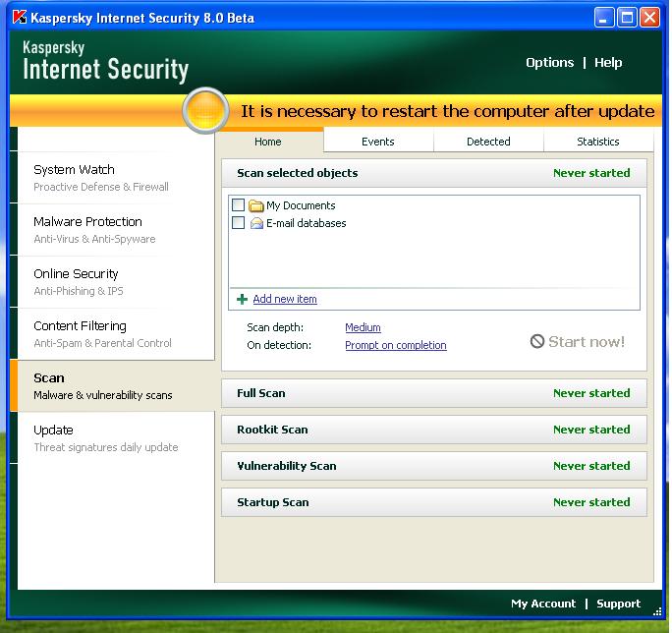Open the Options link in header
Image resolution: width=672 pixels, height=633 pixels.
pos(549,63)
